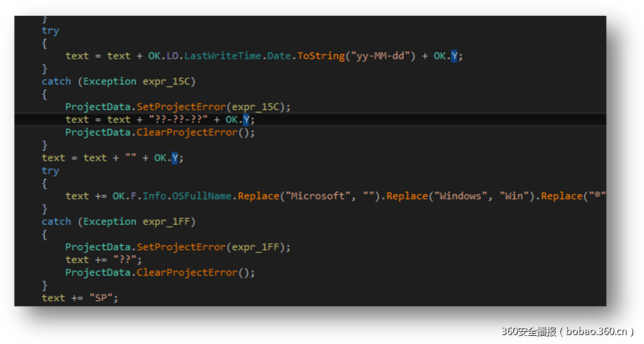This screenshot has height=344, width=644.
Task: Click the Date property after LastWriteTime
Action: point(279,56)
